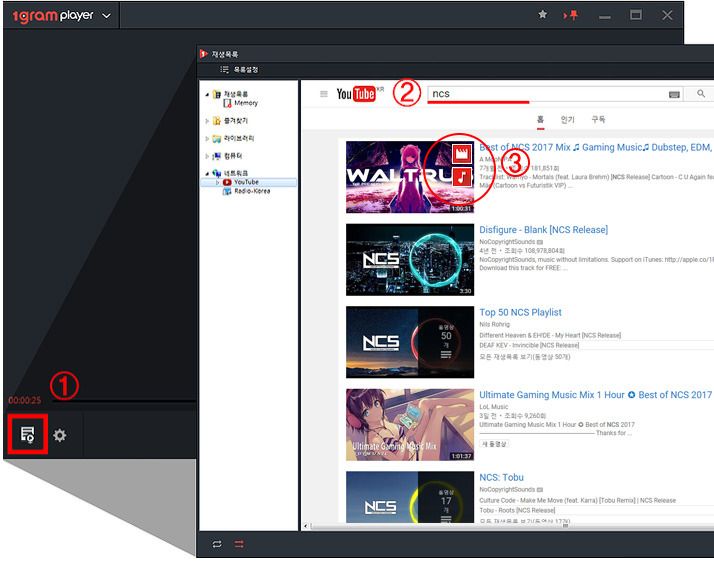This screenshot has height=561, width=714.
Task: Open Top 50 NCS Playlist link
Action: 520,312
